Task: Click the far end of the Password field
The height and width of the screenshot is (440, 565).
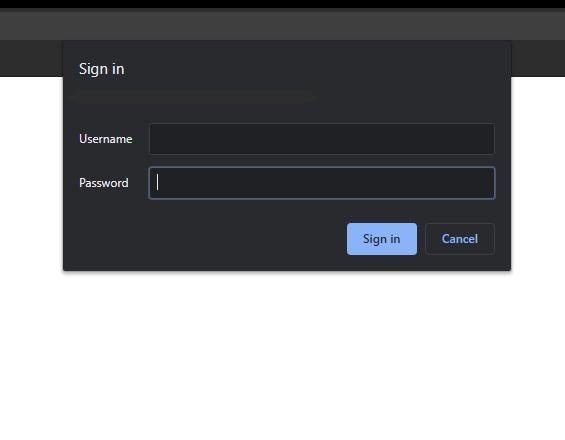Action: point(485,183)
